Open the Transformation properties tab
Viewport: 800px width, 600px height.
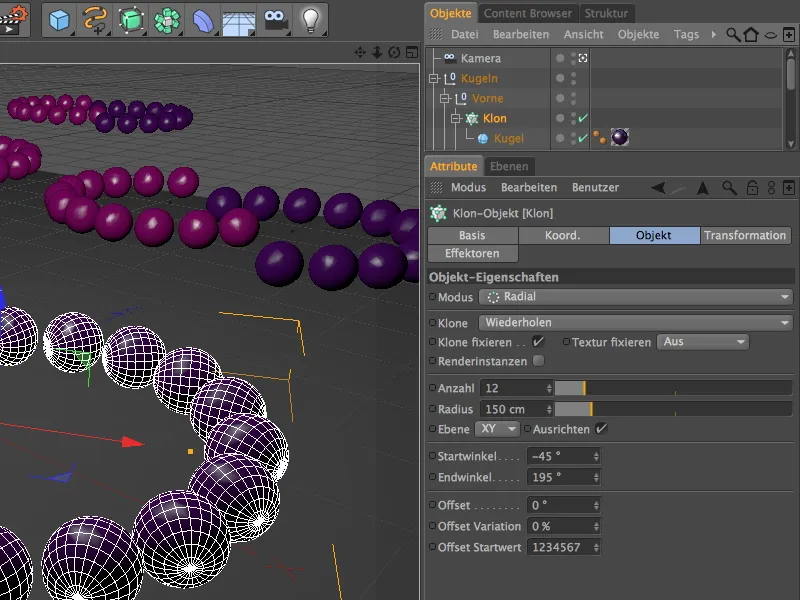pos(745,235)
